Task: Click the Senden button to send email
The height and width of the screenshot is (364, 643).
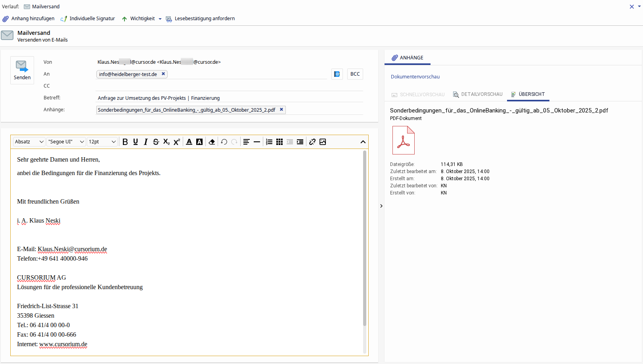Action: [x=22, y=70]
